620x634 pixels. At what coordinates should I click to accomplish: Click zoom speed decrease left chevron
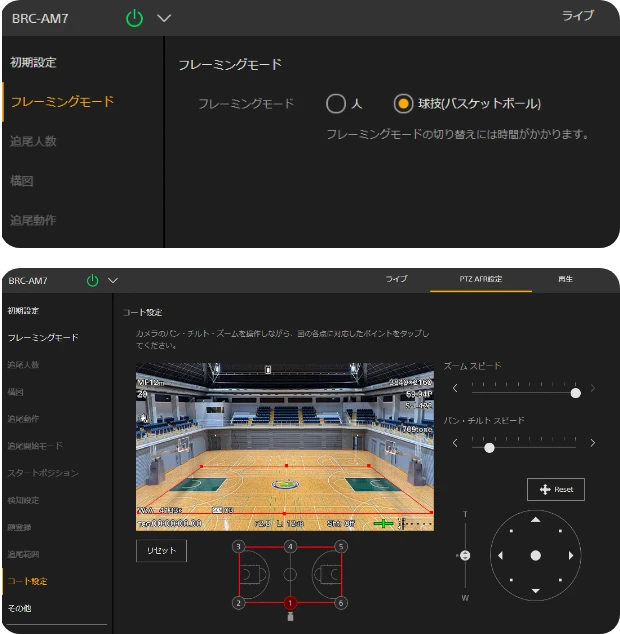pos(456,388)
